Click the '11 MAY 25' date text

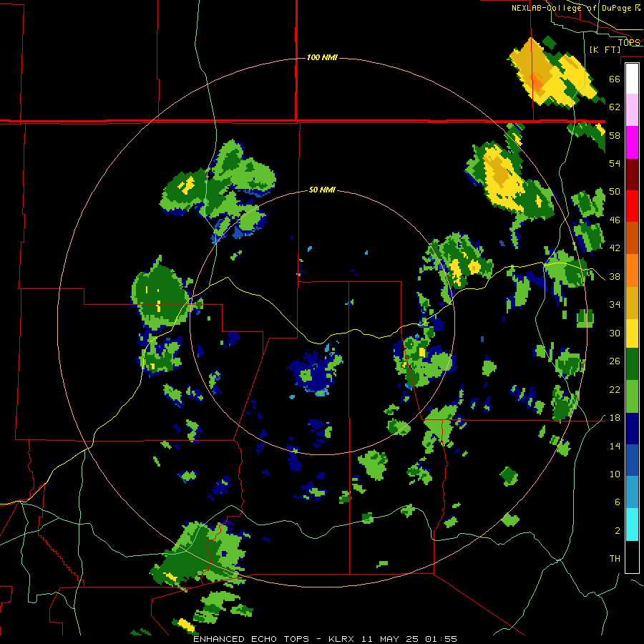pos(390,639)
